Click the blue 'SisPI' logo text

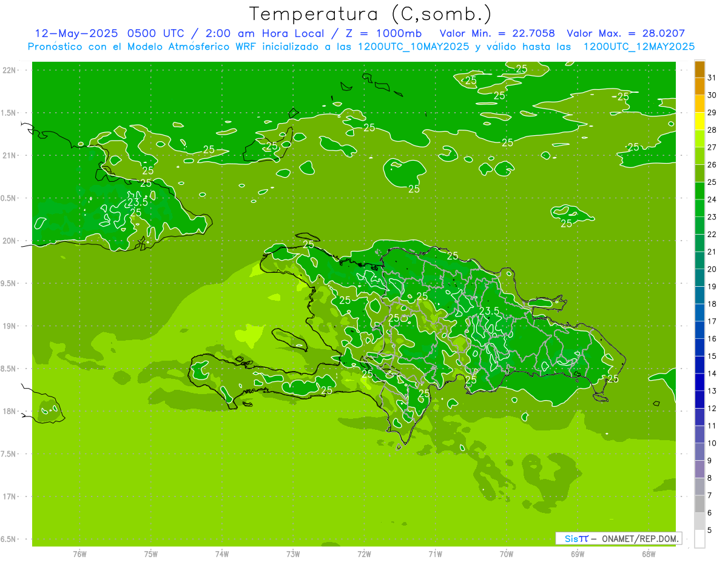point(576,538)
